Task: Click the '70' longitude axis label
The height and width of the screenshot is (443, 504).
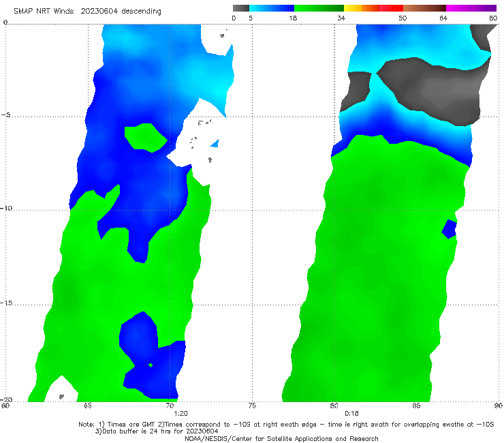Action: coord(170,406)
